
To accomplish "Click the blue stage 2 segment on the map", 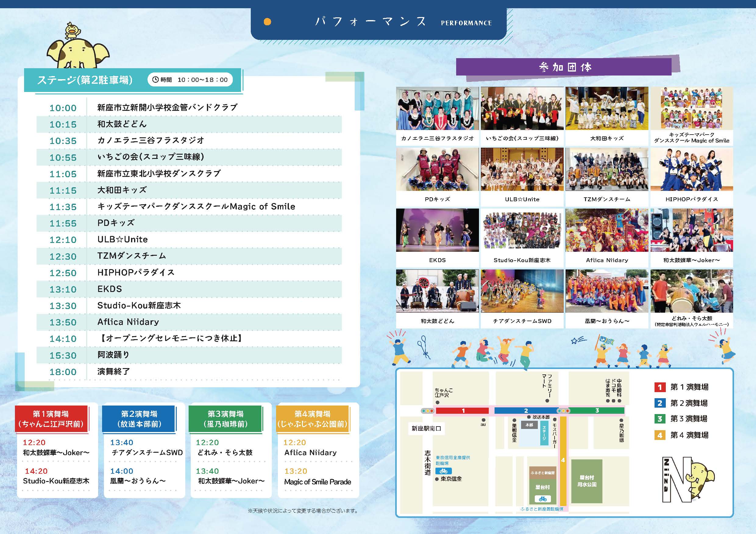I will click(x=526, y=411).
